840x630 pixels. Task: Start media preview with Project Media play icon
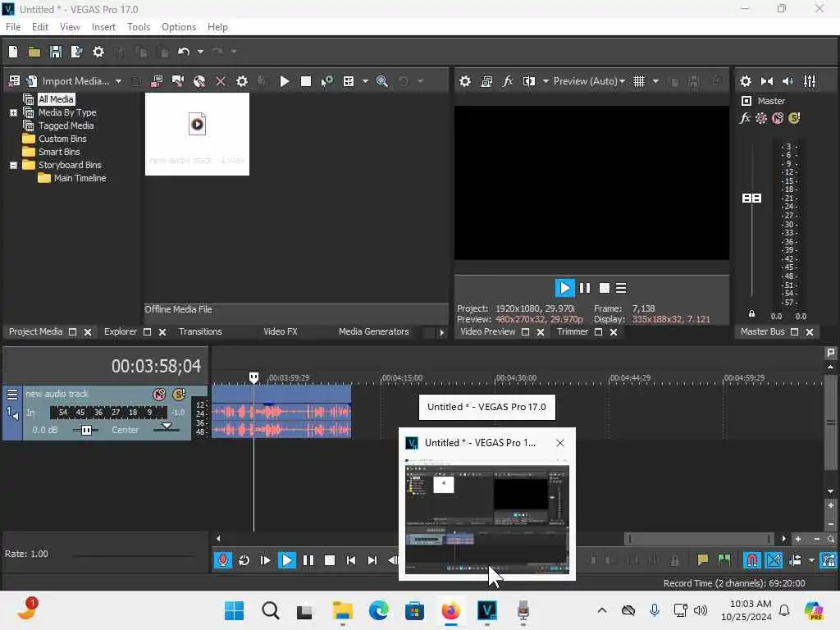coord(285,81)
